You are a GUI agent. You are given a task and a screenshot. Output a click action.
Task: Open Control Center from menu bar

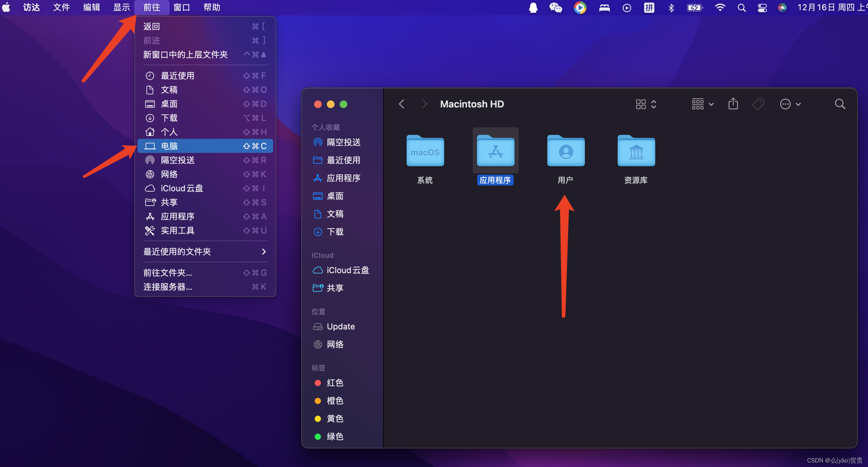tap(762, 7)
